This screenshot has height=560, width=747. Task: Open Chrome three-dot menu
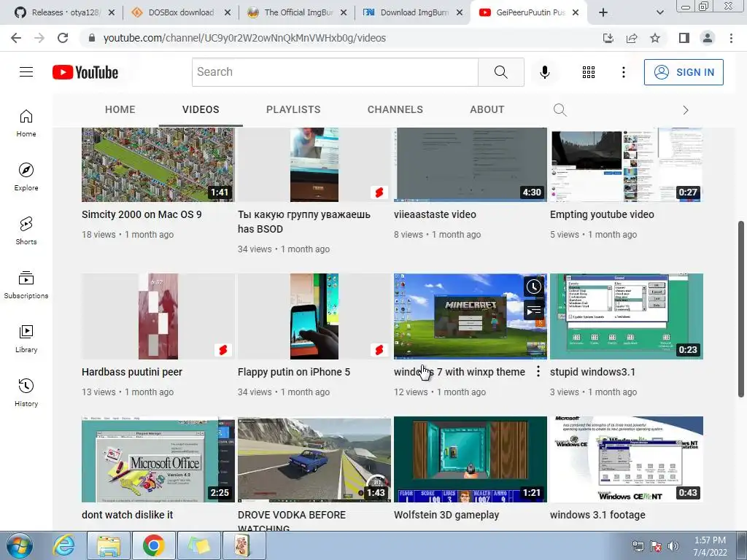[x=731, y=38]
